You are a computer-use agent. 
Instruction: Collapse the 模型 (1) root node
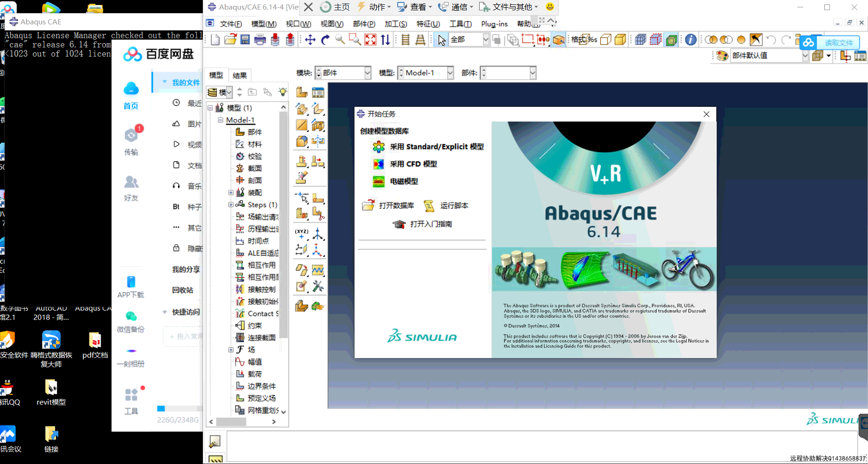(210, 108)
